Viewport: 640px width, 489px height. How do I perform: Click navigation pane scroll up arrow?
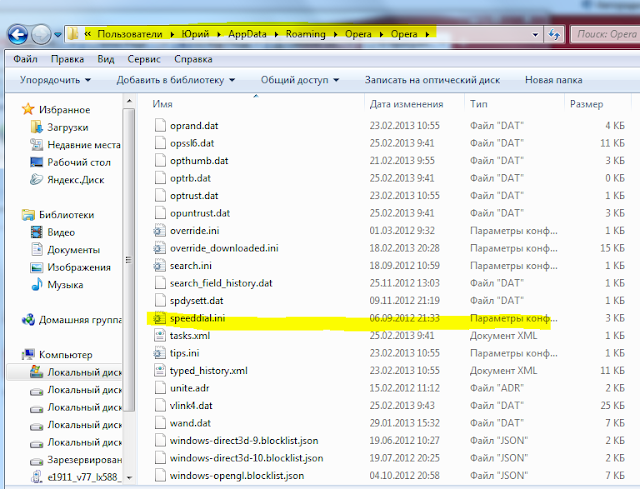(129, 101)
